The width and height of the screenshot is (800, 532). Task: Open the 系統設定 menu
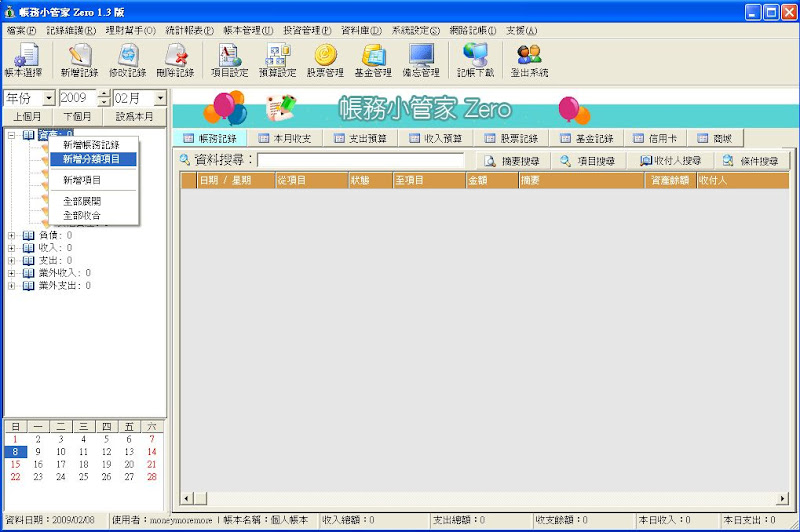coord(416,31)
